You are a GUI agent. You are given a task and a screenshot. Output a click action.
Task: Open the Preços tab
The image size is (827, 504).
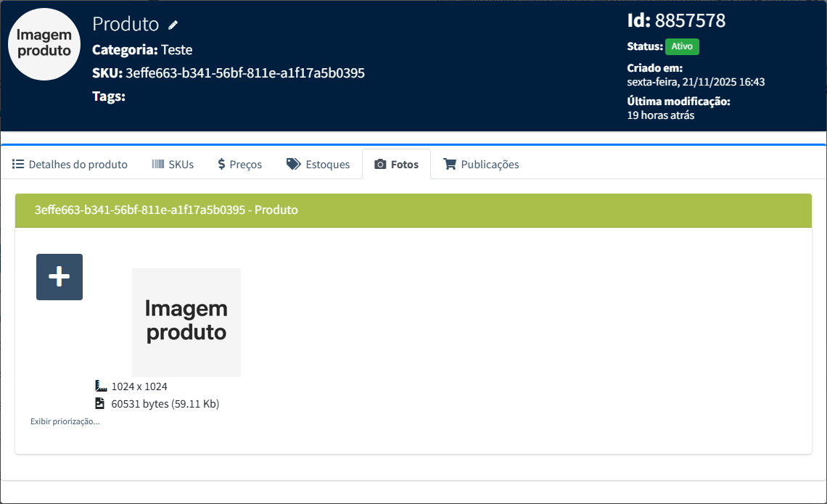(x=239, y=165)
